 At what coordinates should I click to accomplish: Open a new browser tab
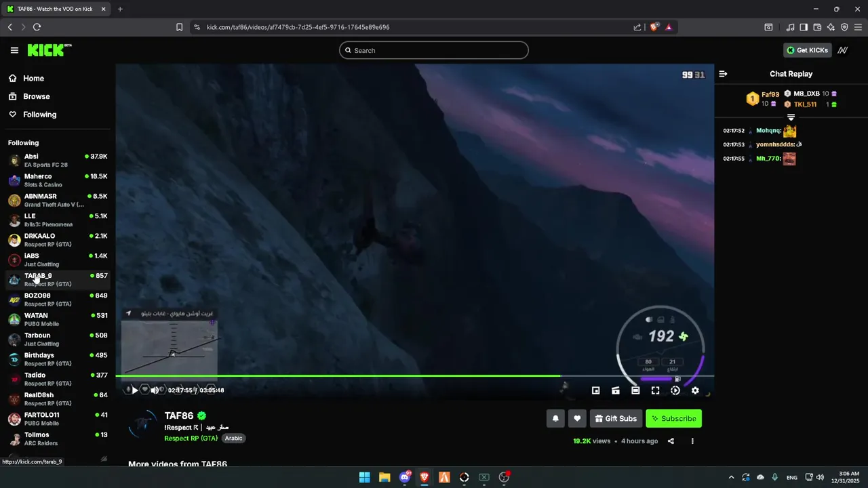[120, 9]
